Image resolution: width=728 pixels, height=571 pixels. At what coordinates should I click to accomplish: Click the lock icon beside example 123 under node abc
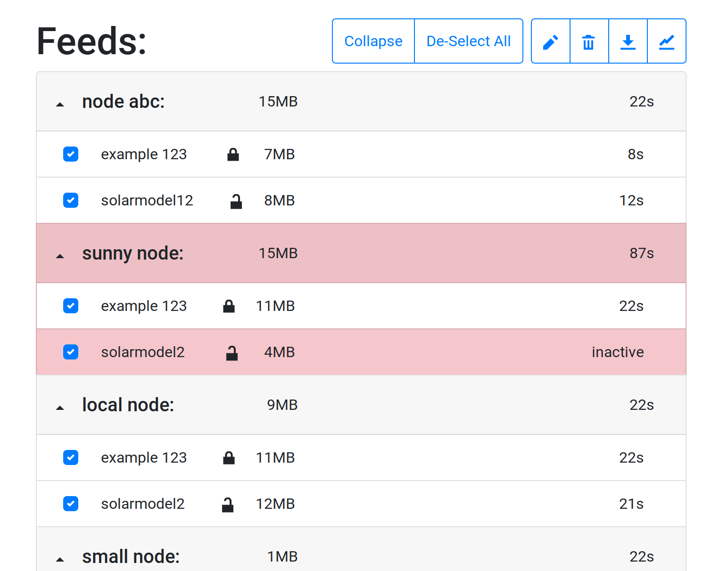(x=233, y=154)
